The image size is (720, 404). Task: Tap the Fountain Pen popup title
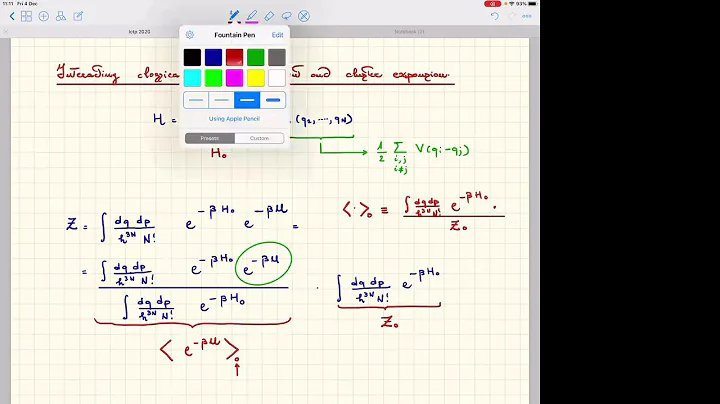235,35
